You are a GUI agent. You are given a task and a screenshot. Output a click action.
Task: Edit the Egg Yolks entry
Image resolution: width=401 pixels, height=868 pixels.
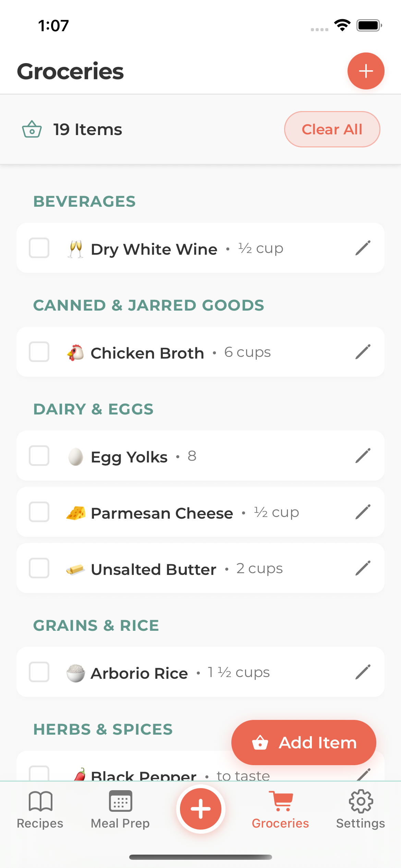tap(363, 456)
